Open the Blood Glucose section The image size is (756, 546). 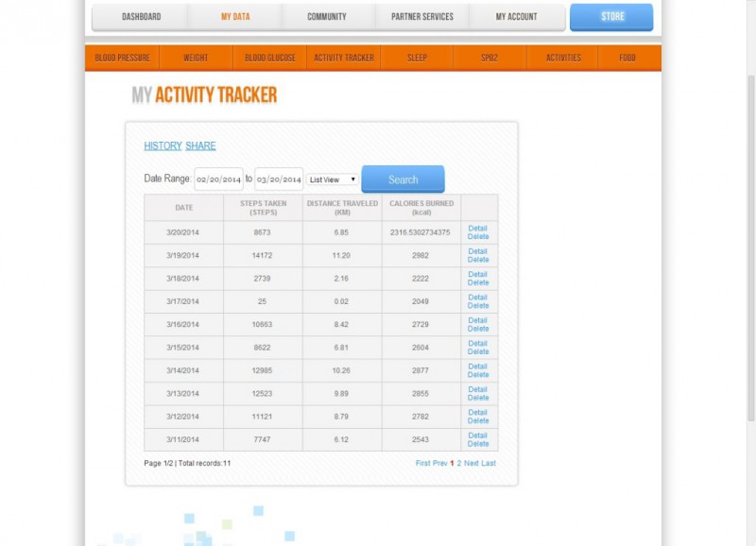pos(270,58)
